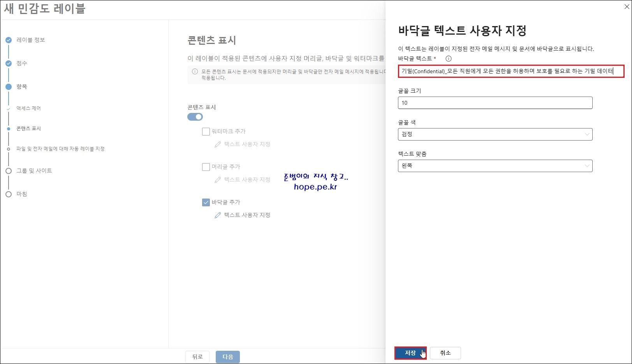This screenshot has width=632, height=364.
Task: Open 파일 및 전자 메일 자동 레이블 지정 step
Action: (60, 149)
